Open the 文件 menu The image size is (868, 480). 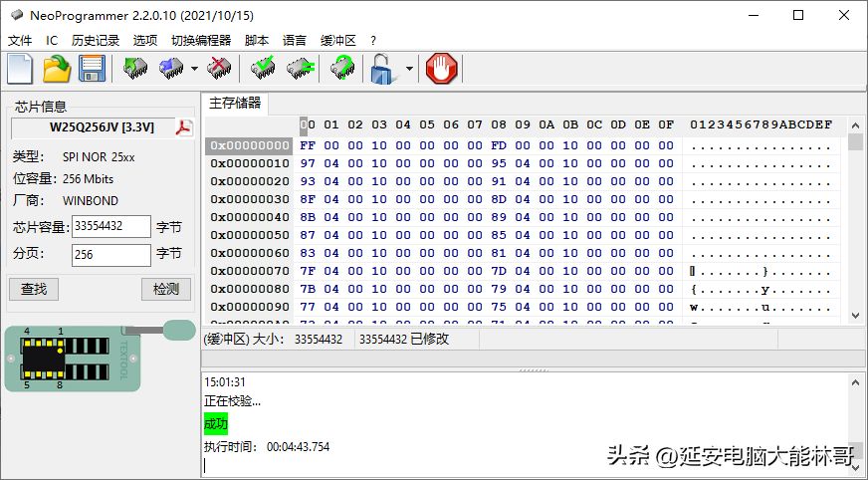[20, 41]
